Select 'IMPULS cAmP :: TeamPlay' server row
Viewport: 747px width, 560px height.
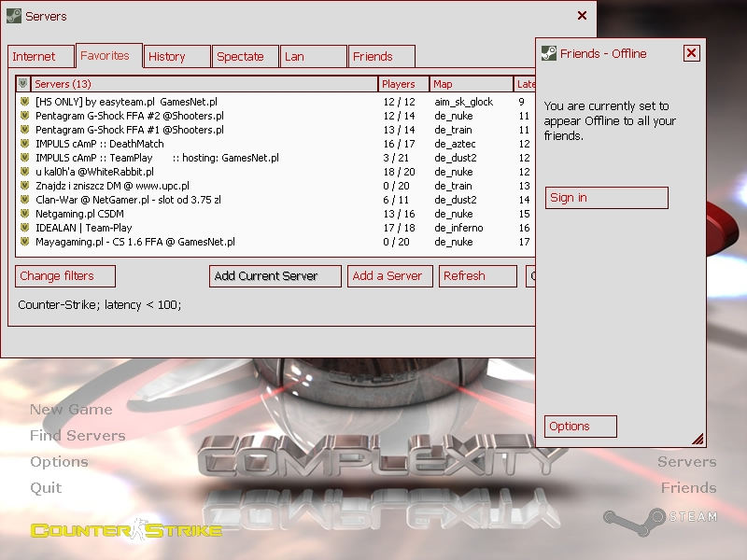click(275, 158)
